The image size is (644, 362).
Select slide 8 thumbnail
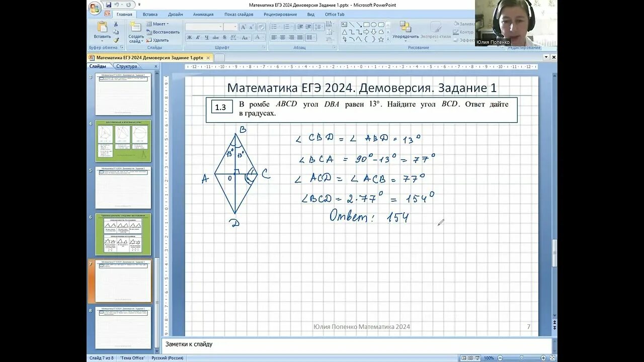tap(123, 328)
